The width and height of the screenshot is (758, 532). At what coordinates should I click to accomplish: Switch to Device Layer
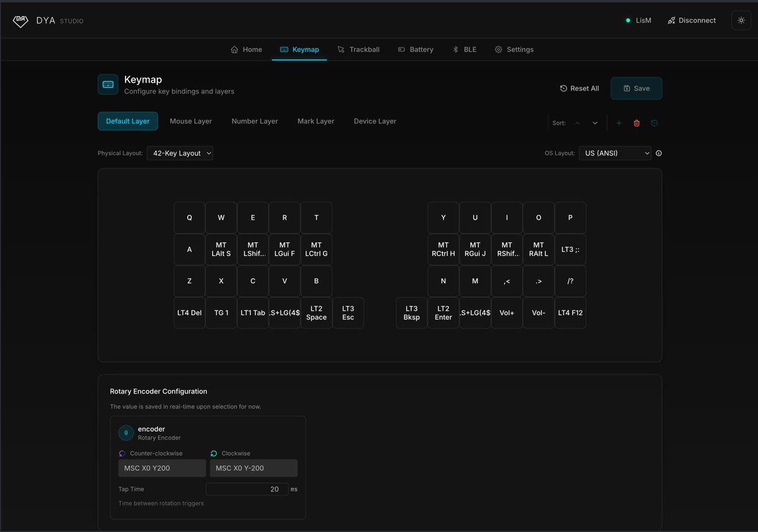375,121
